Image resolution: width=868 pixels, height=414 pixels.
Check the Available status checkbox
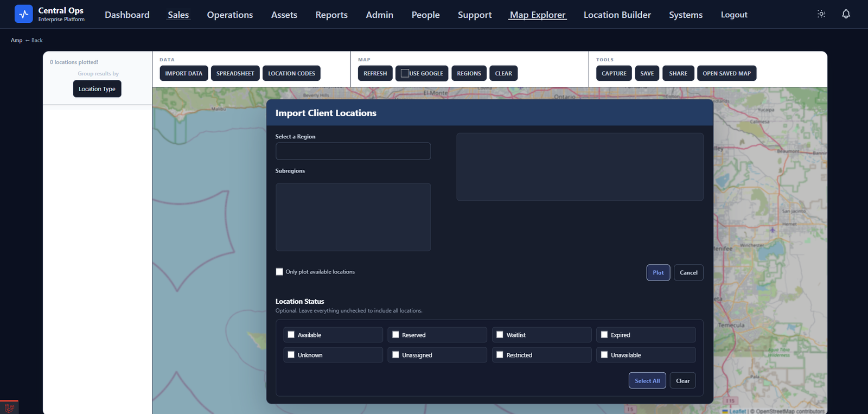click(291, 335)
